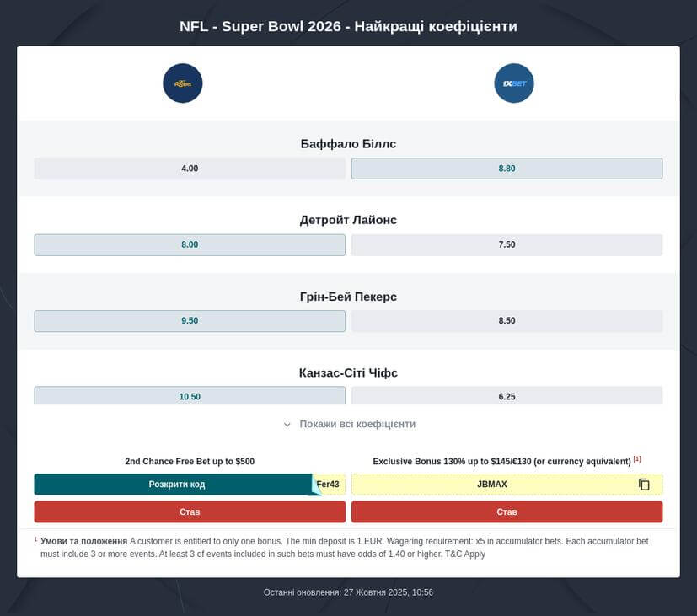697x616 pixels.
Task: Click the Exclusive Bonus 130% offer text
Action: click(501, 462)
